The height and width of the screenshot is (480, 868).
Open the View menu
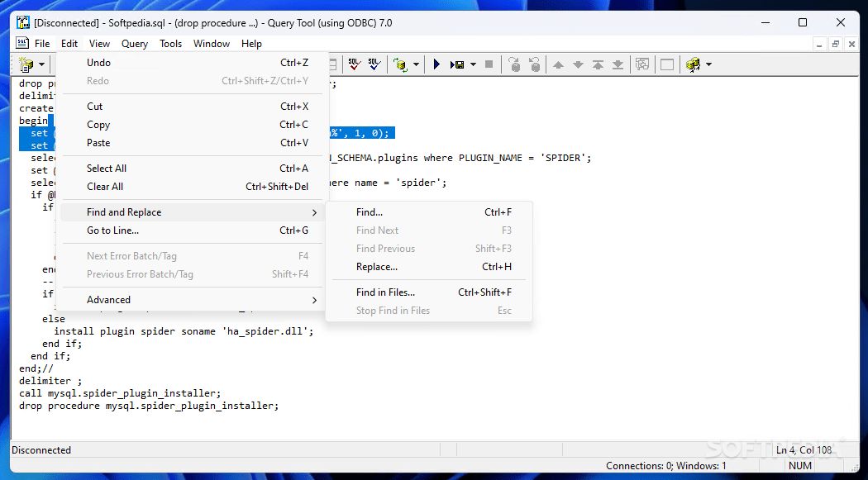100,44
